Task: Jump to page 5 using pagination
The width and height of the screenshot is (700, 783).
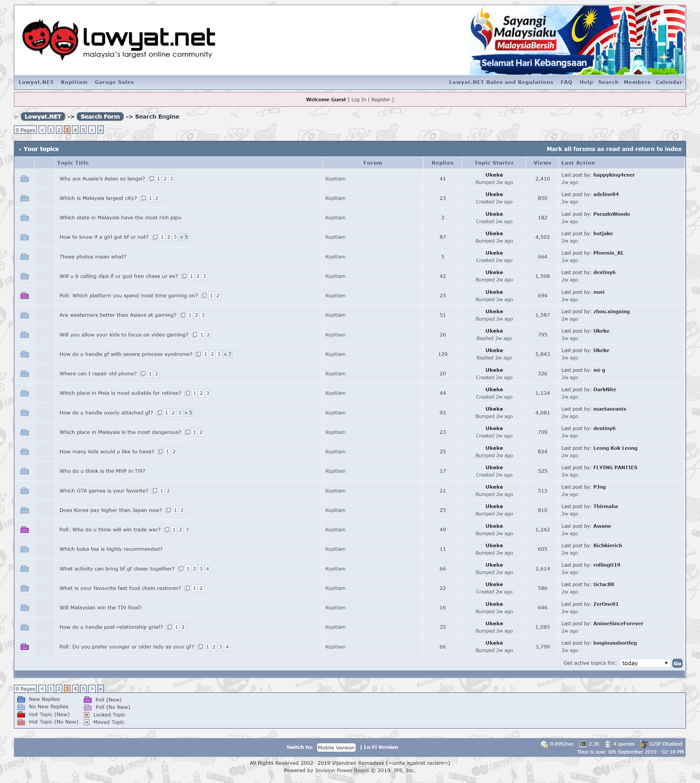Action: click(83, 130)
